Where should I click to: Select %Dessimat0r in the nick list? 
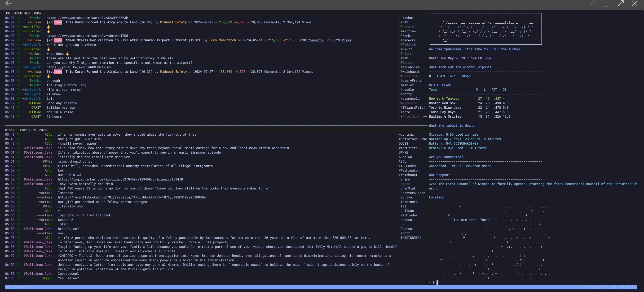pyautogui.click(x=411, y=76)
